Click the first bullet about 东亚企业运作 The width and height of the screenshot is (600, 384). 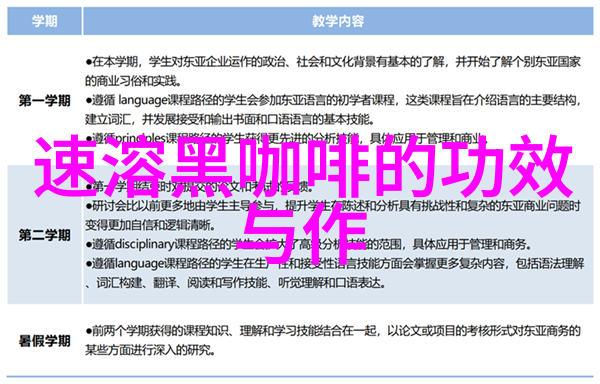pos(333,61)
